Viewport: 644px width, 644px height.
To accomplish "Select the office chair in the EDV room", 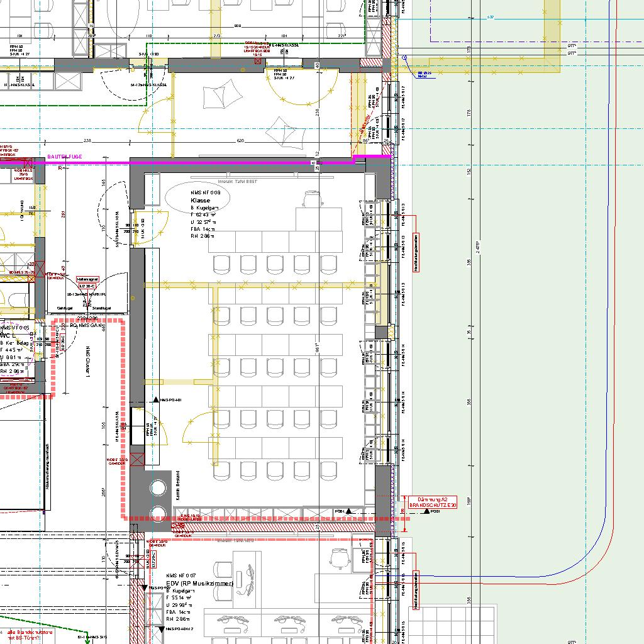I will click(341, 556).
